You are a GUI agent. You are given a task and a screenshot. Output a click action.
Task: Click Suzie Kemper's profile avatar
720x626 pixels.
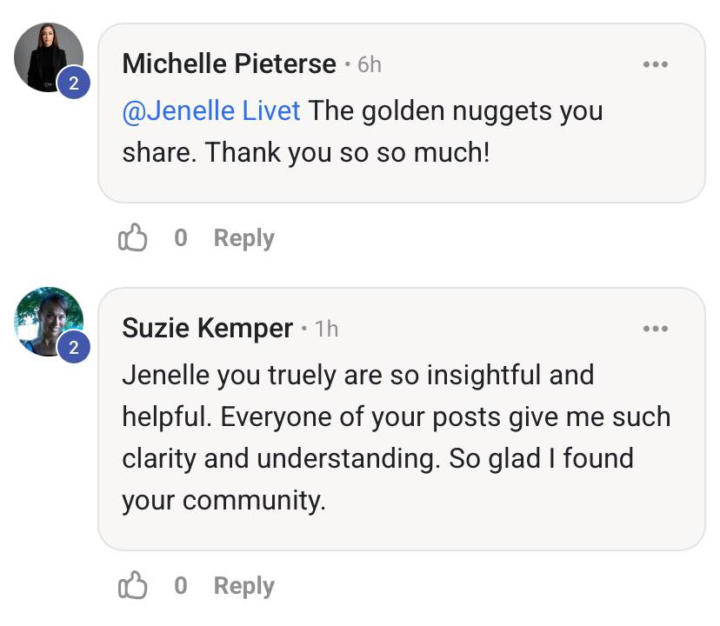click(45, 320)
